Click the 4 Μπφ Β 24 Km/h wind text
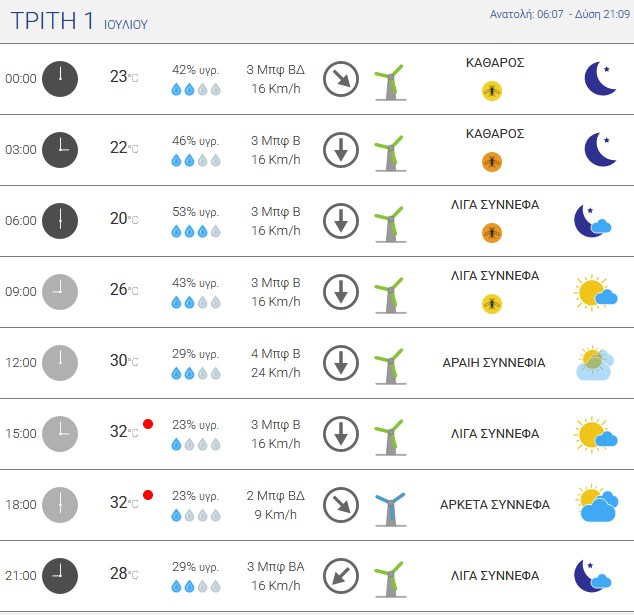 click(x=276, y=363)
